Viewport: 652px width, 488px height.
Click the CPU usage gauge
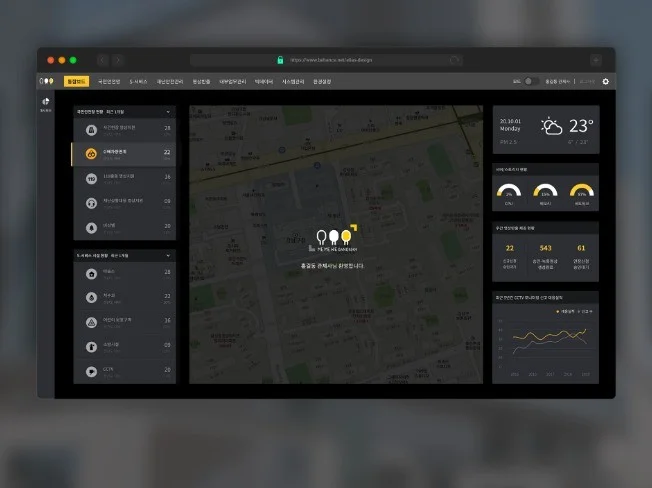click(508, 191)
